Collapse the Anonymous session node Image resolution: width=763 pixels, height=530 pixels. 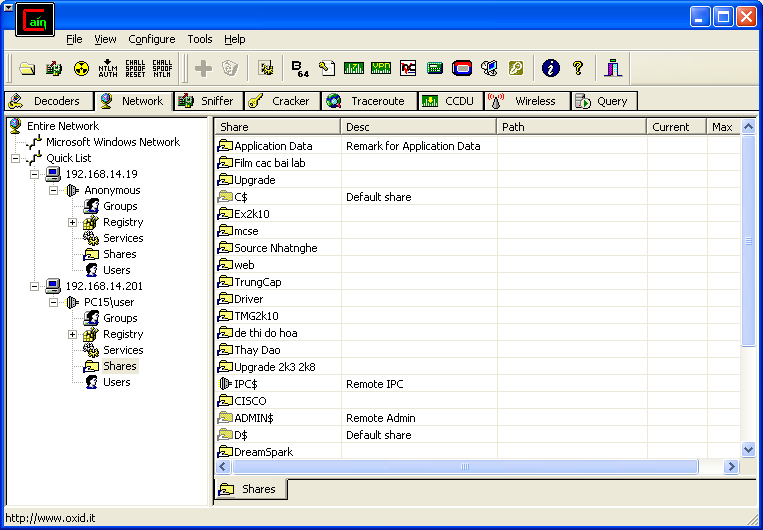tap(54, 190)
